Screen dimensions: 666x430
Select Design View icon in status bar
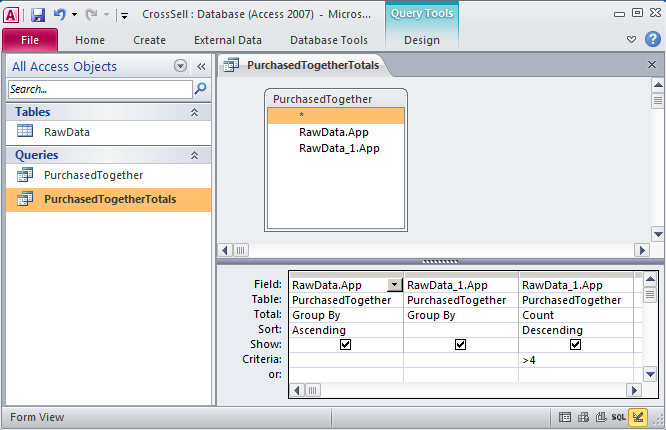638,417
